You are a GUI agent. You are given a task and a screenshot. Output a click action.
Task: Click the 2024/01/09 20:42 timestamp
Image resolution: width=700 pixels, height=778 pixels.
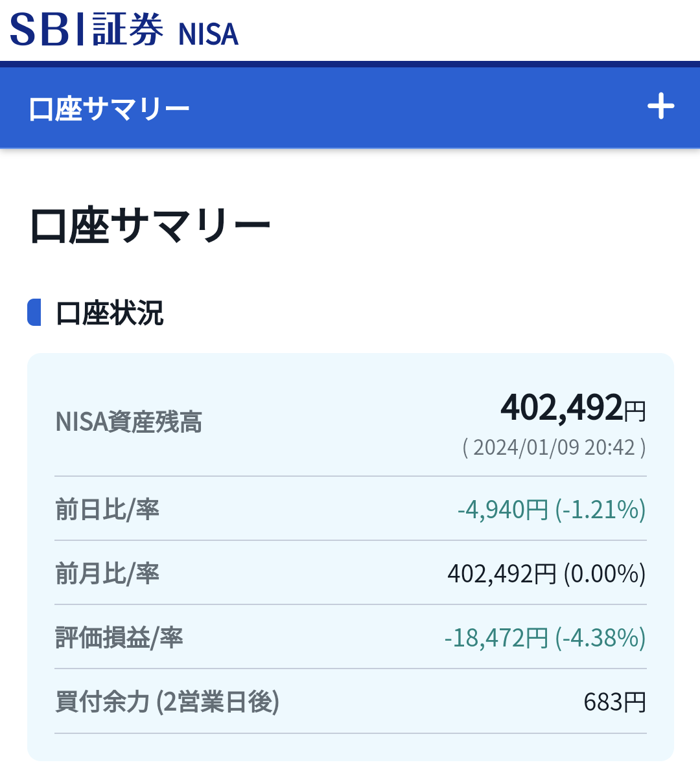click(554, 448)
